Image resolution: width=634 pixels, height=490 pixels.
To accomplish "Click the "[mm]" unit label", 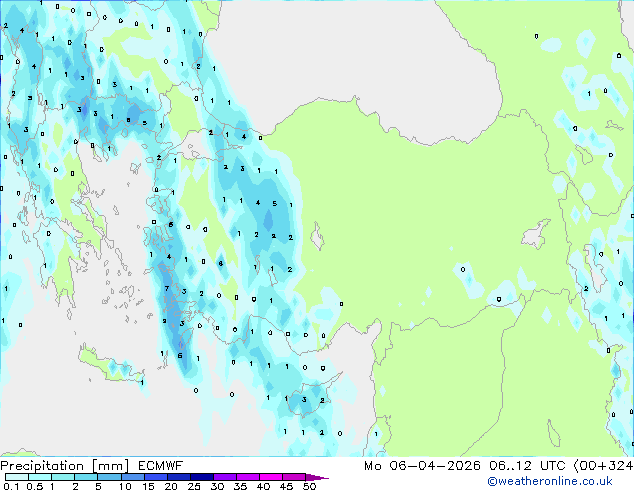I will [x=111, y=466].
